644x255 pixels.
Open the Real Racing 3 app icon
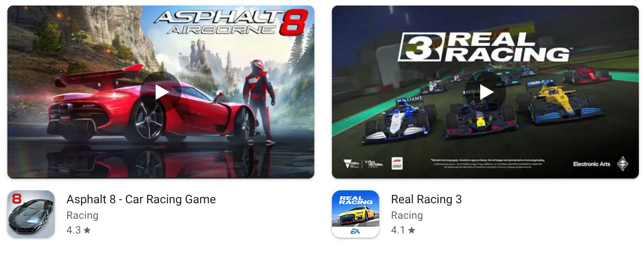point(356,214)
